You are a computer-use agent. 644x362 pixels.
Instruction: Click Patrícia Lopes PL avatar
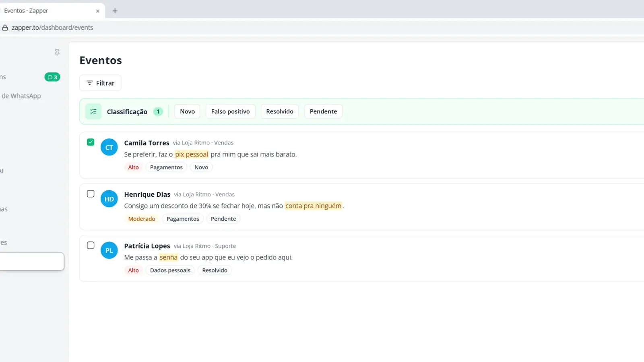point(109,250)
